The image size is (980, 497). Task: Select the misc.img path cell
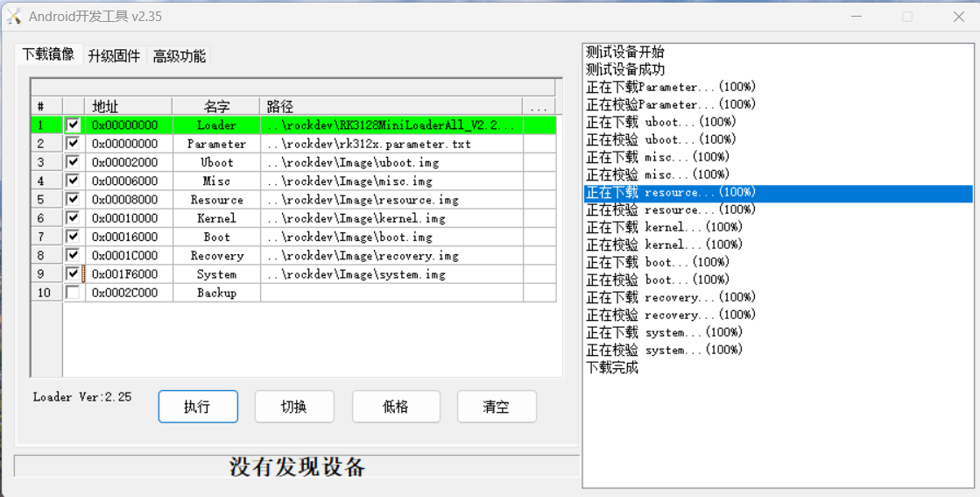[x=391, y=181]
